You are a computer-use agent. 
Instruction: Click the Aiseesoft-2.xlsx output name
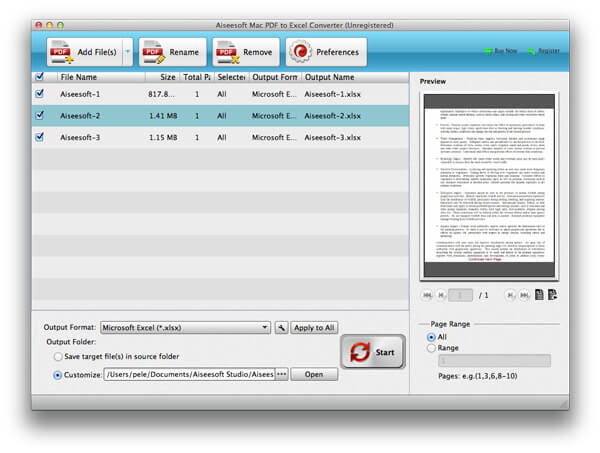click(x=333, y=116)
